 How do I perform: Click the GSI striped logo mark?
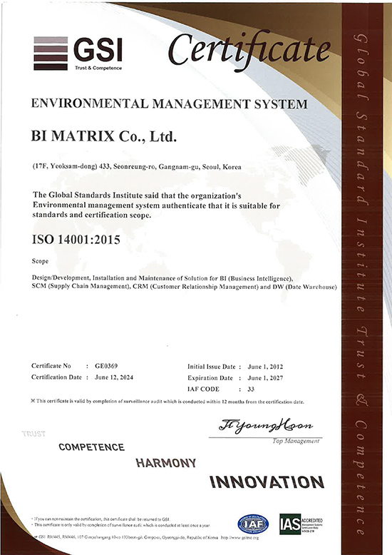coord(51,54)
